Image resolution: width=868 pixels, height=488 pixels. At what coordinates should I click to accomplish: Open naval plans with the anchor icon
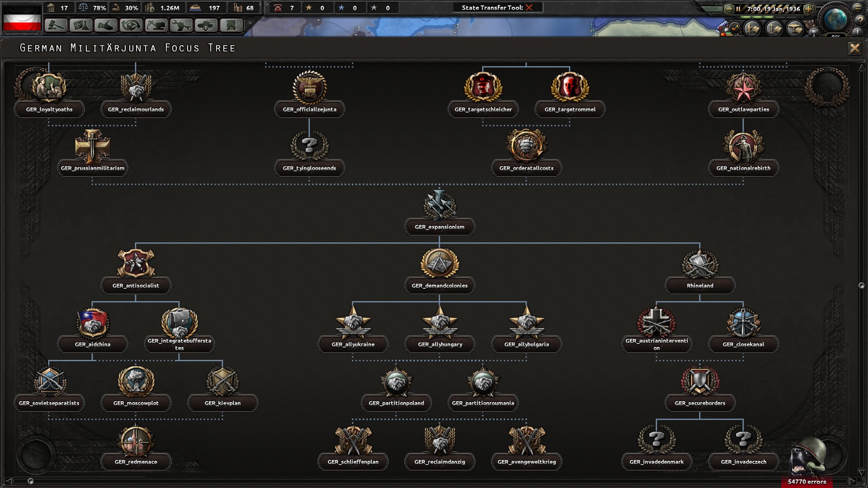pos(774,28)
